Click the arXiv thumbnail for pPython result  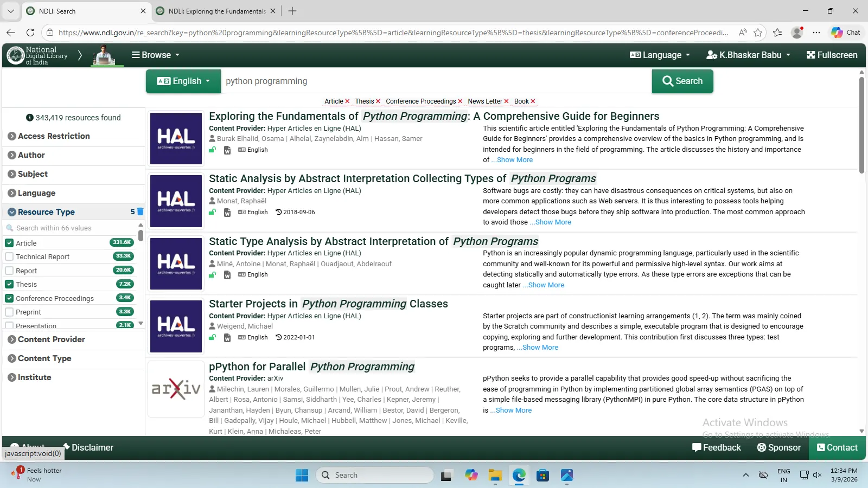176,389
